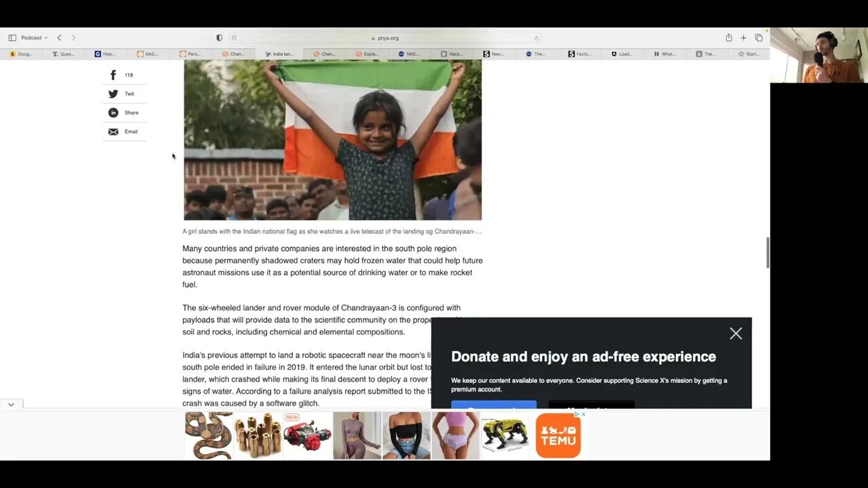Click the purple outfit product ad

coord(357,435)
